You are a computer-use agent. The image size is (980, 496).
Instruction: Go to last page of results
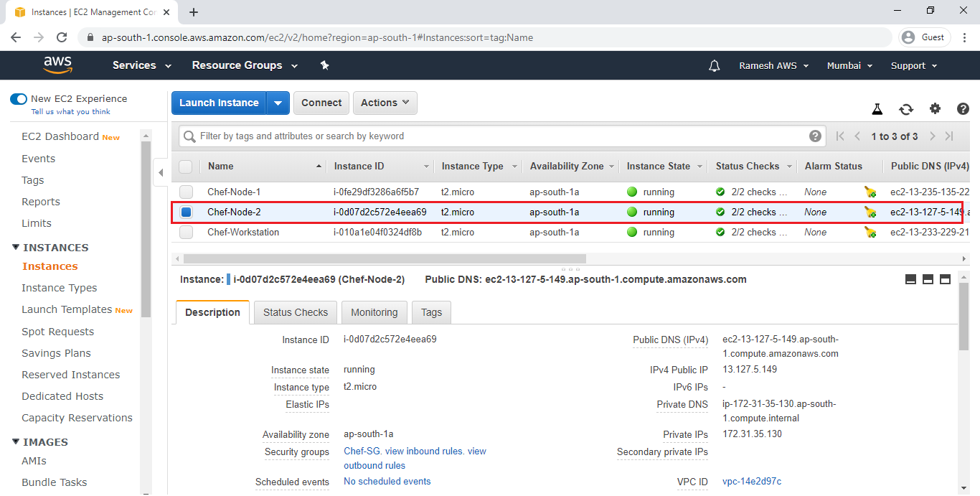pyautogui.click(x=949, y=136)
